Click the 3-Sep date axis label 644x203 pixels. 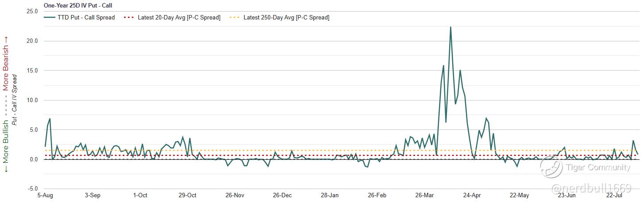93,195
